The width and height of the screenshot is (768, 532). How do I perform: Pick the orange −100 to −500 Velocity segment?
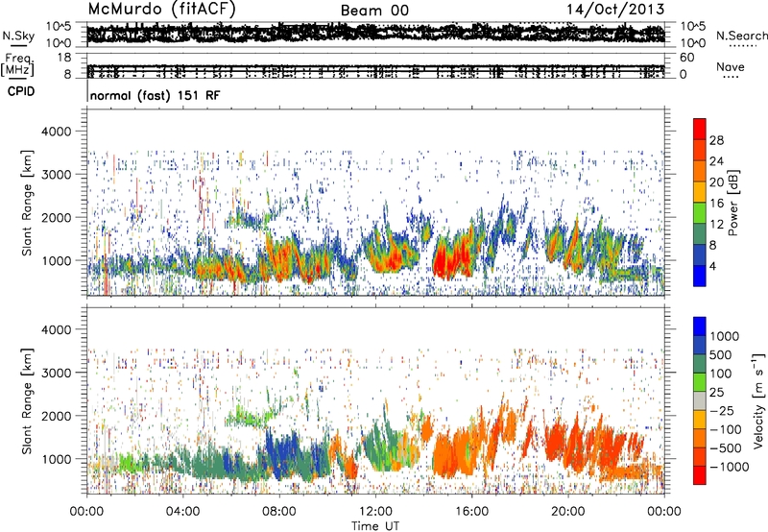pos(700,438)
